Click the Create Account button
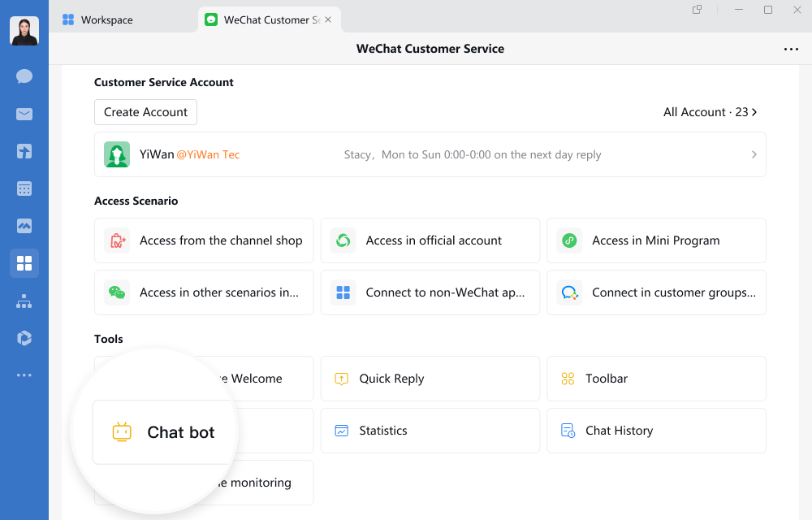 [x=145, y=112]
